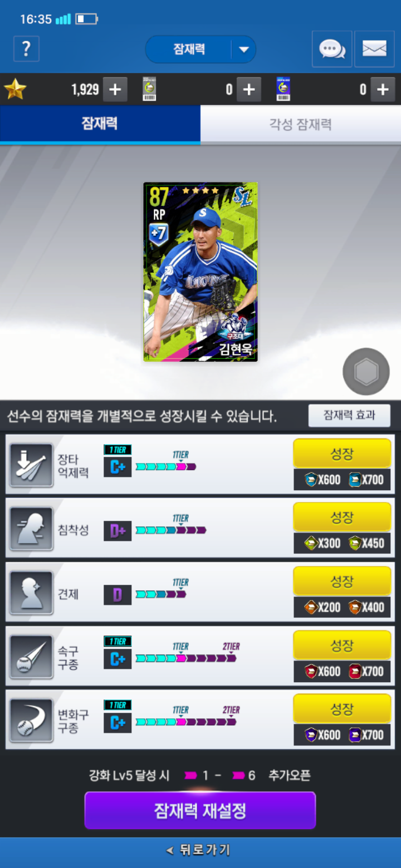This screenshot has height=868, width=401.
Task: Open the mailbox envelope icon
Action: point(374,49)
